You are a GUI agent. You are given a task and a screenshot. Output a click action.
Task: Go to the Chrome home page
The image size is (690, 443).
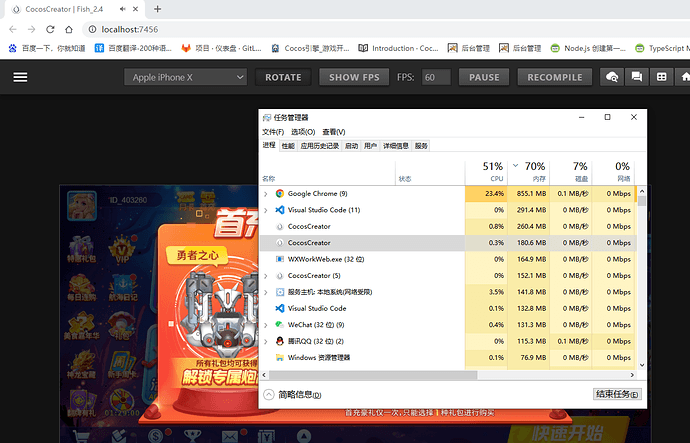(x=69, y=29)
